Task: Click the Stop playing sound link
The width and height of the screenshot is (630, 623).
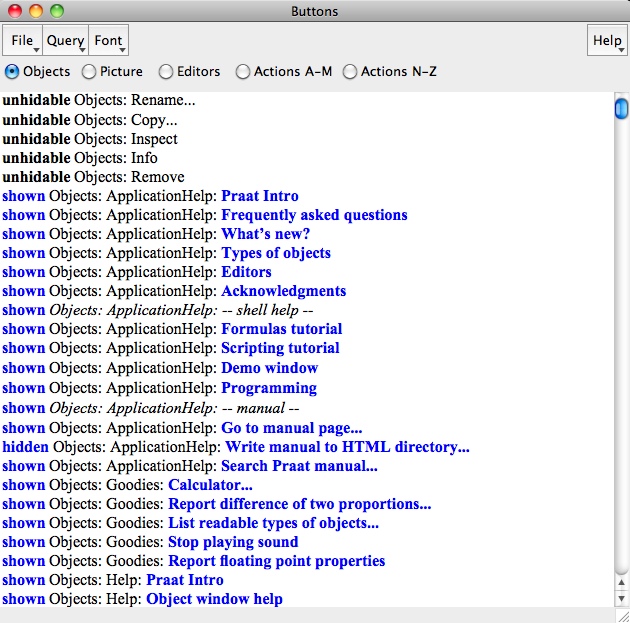Action: (233, 542)
